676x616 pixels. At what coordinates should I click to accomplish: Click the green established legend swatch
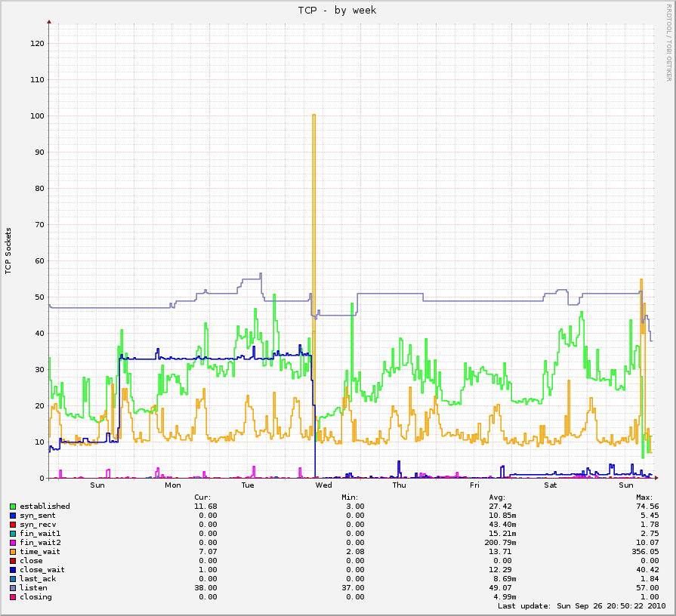pyautogui.click(x=13, y=507)
